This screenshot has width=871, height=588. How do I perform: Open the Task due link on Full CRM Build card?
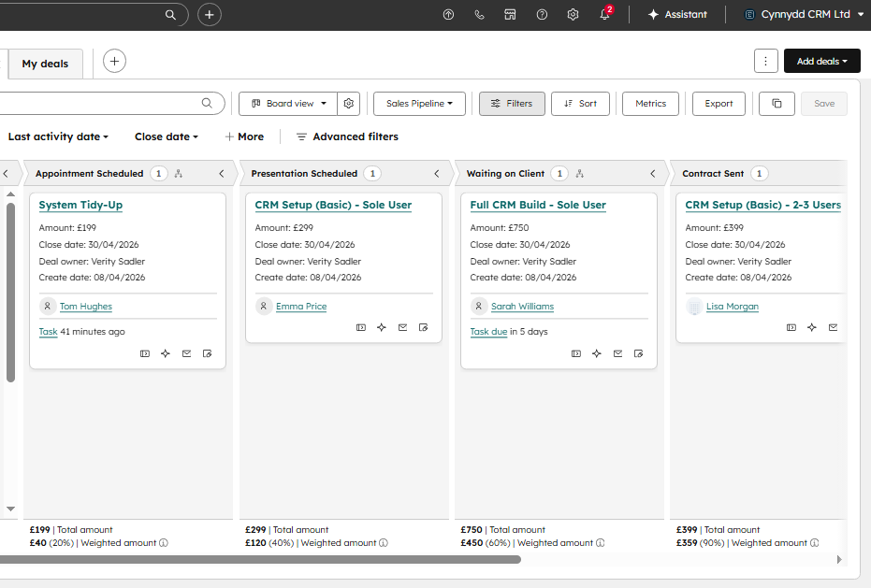488,332
